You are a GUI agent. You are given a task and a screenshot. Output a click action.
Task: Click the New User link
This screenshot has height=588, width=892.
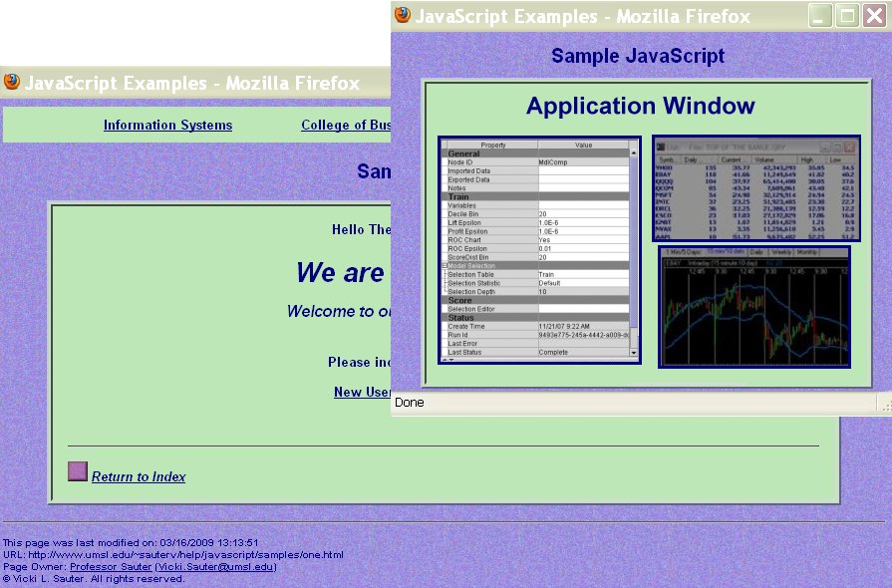tap(362, 393)
